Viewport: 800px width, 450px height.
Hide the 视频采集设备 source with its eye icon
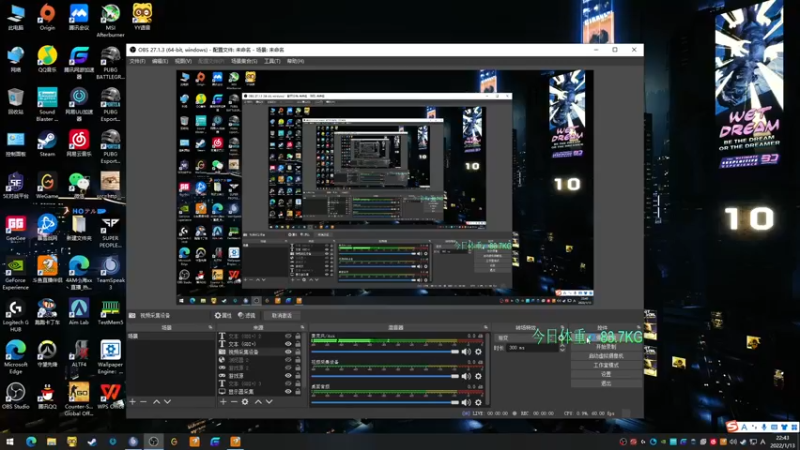[289, 352]
